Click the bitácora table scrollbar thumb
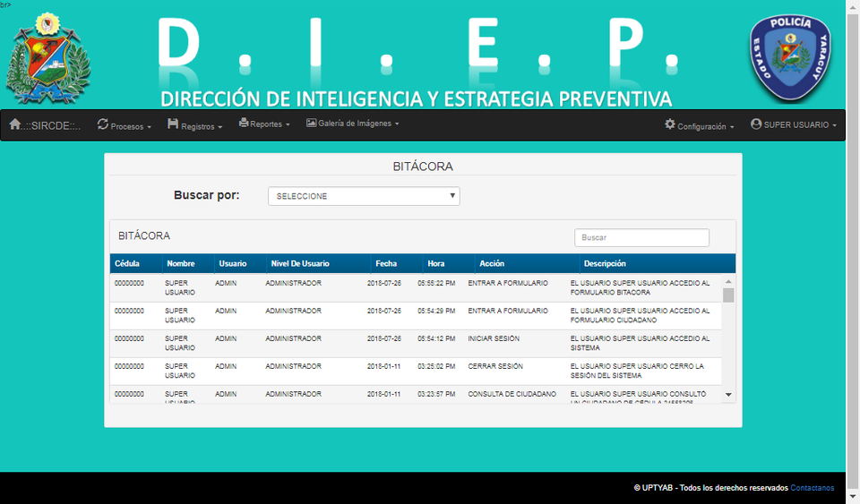Viewport: 860px width, 504px height. coord(728,295)
